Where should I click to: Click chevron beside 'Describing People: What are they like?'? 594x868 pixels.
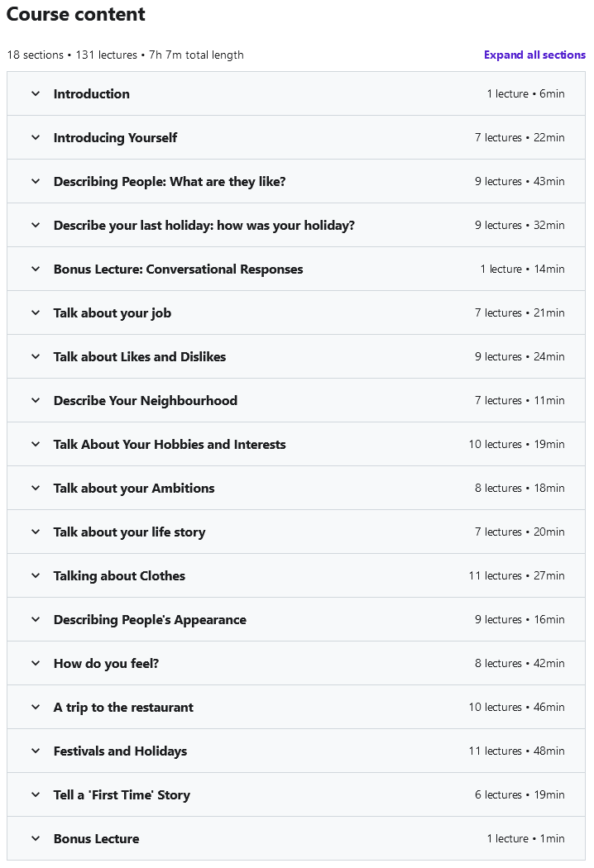pyautogui.click(x=36, y=181)
